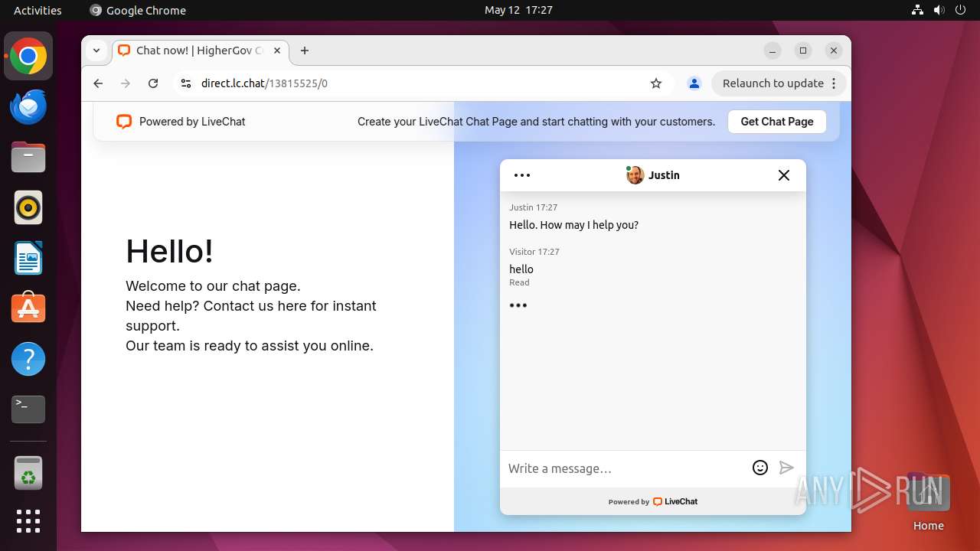Image resolution: width=980 pixels, height=551 pixels.
Task: Maximize the Chrome window
Action: point(803,51)
